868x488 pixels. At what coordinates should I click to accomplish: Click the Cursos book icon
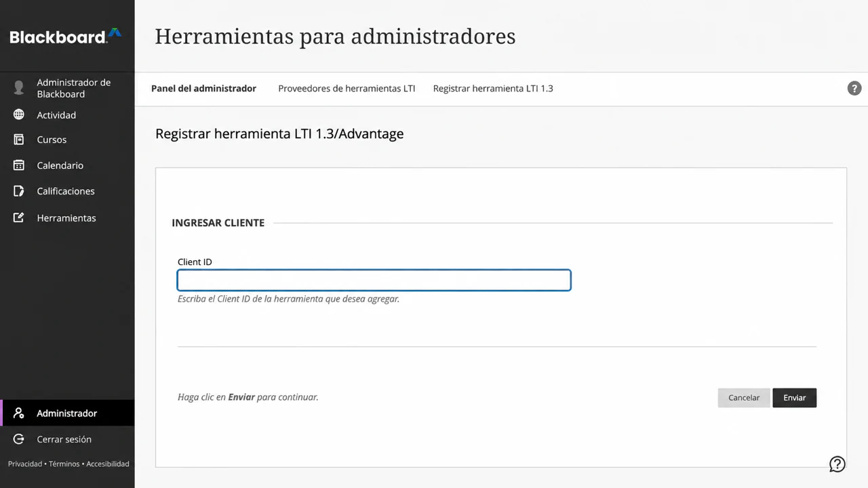19,140
